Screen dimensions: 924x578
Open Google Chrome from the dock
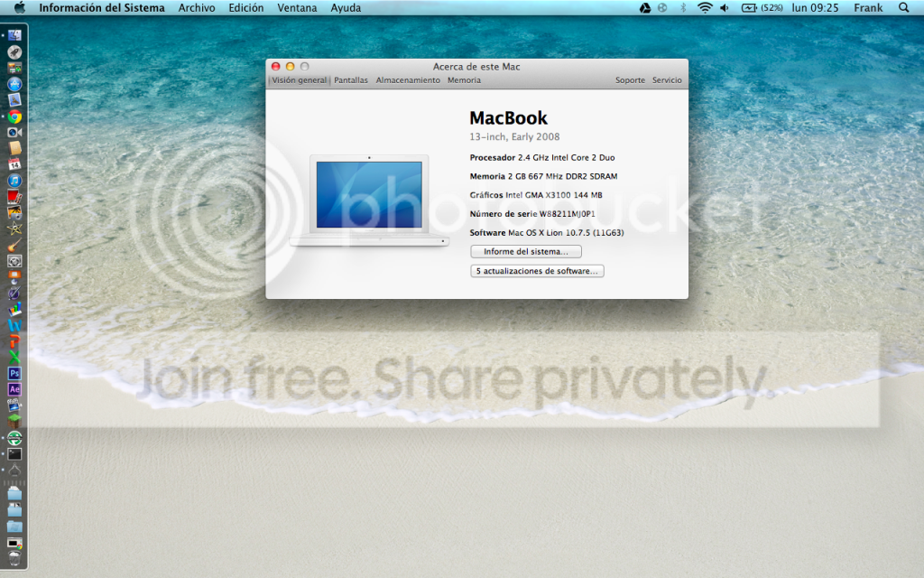14,117
